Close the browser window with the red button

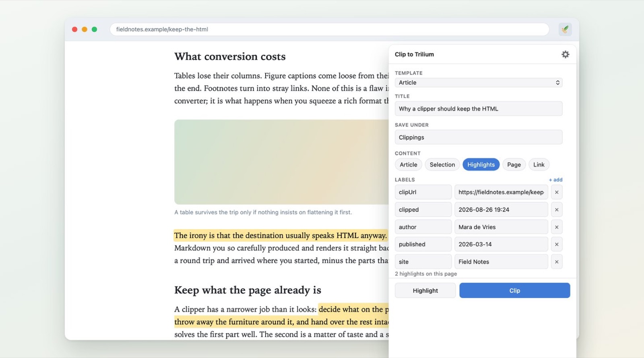coord(74,29)
